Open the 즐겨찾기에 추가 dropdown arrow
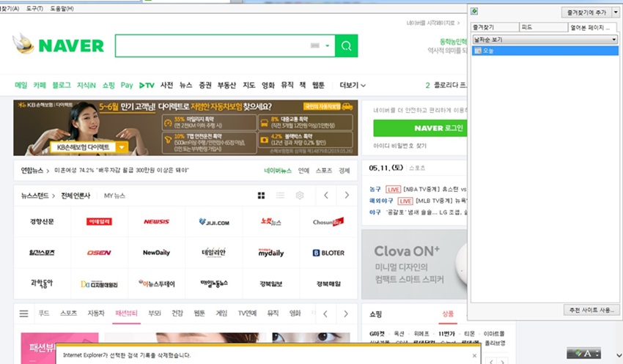The width and height of the screenshot is (623, 364). tap(616, 12)
